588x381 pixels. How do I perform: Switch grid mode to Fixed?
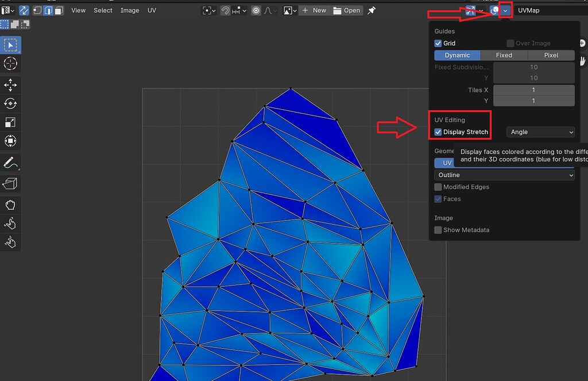pos(504,55)
